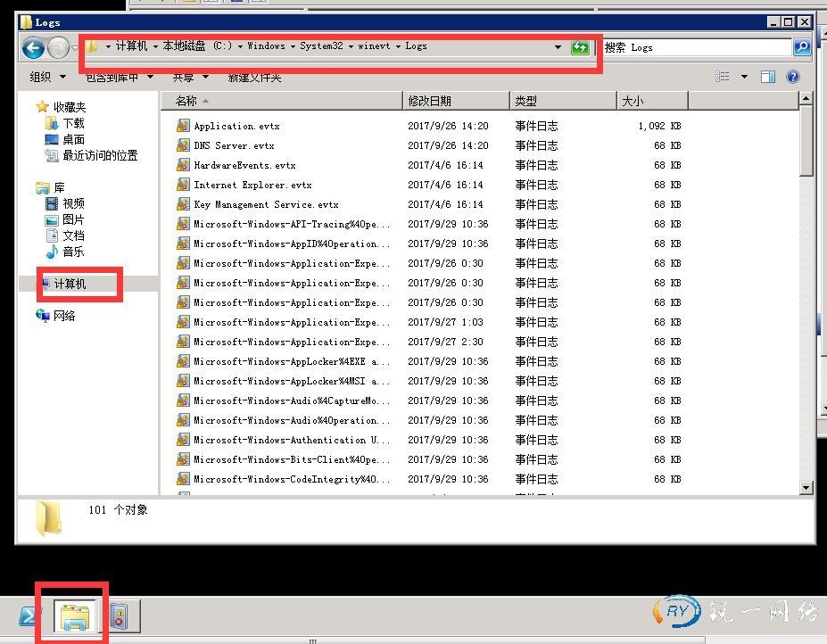
Task: Click the scrollbar down arrow
Action: click(806, 488)
